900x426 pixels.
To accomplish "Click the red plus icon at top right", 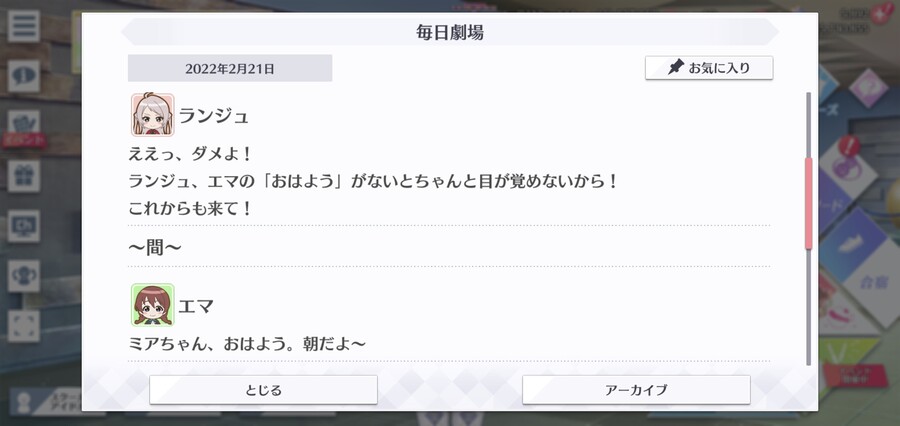I will click(882, 13).
